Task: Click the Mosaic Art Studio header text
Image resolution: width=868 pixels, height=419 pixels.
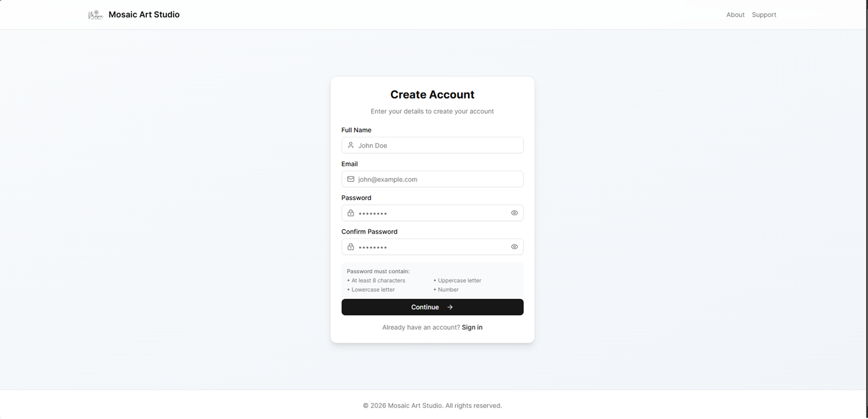Action: (x=144, y=14)
